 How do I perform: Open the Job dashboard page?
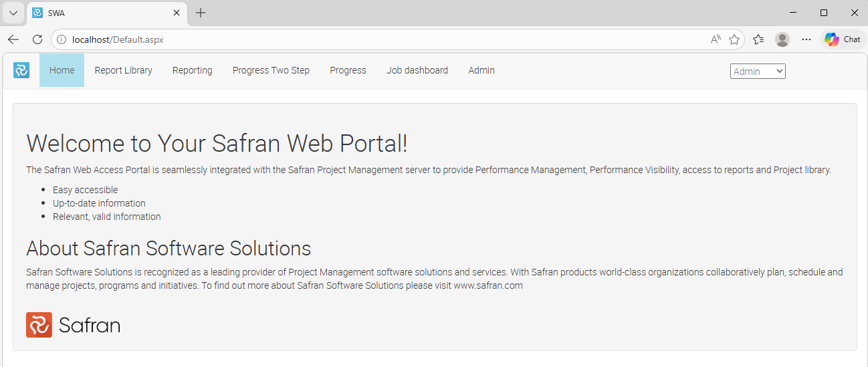pos(417,70)
